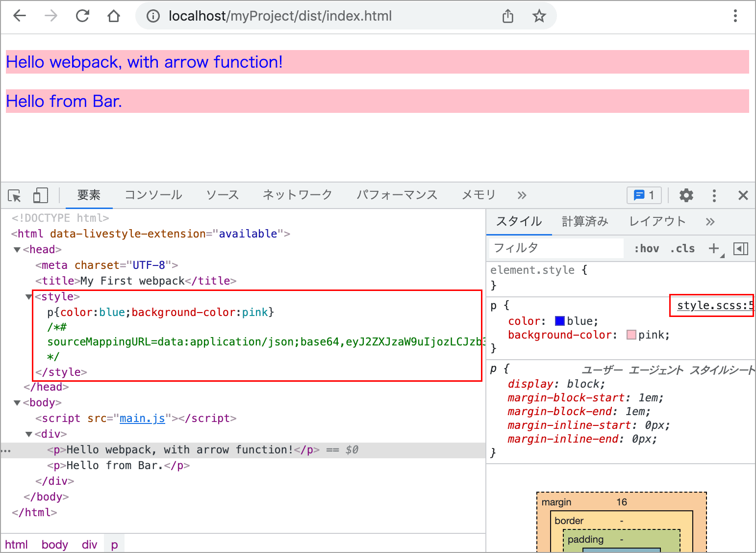Viewport: 756px width, 553px height.
Task: Select the closing </body> tag row
Action: point(46,497)
